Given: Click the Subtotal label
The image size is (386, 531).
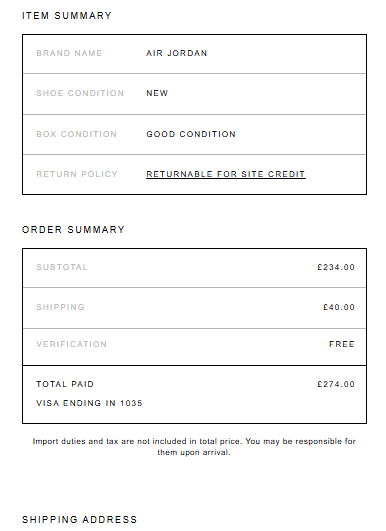Looking at the screenshot, I should (62, 267).
